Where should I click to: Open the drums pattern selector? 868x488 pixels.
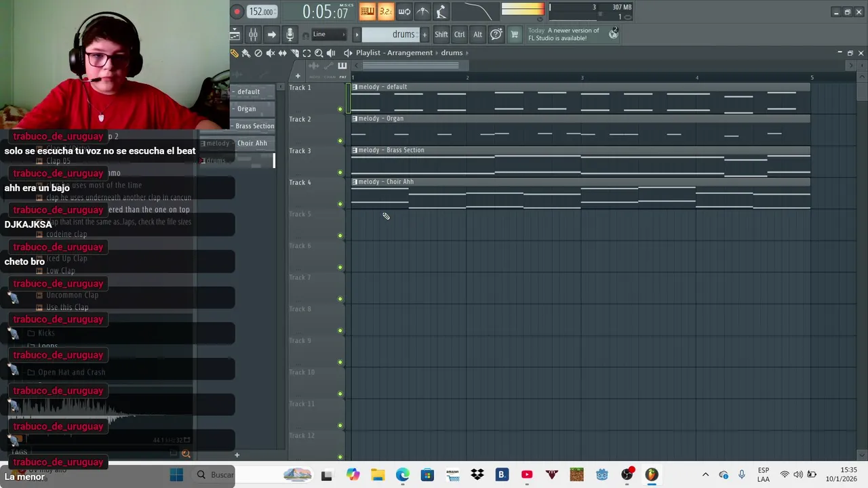[390, 35]
